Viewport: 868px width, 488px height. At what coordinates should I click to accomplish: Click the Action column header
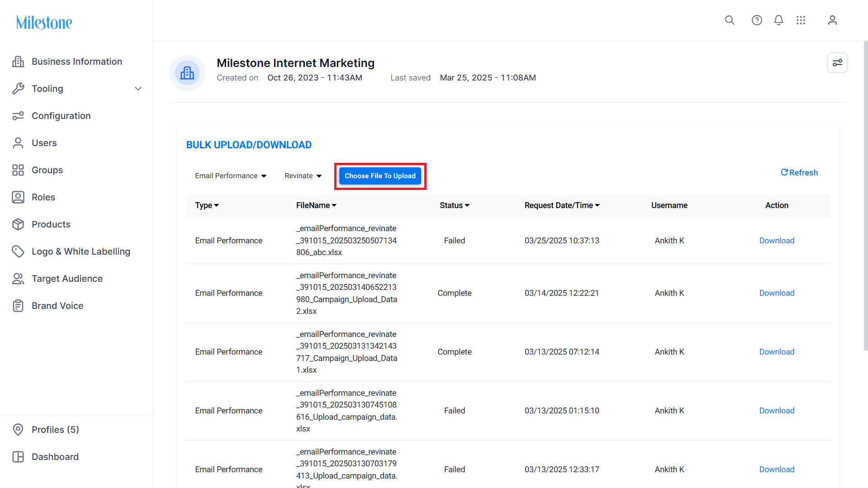[x=777, y=205]
